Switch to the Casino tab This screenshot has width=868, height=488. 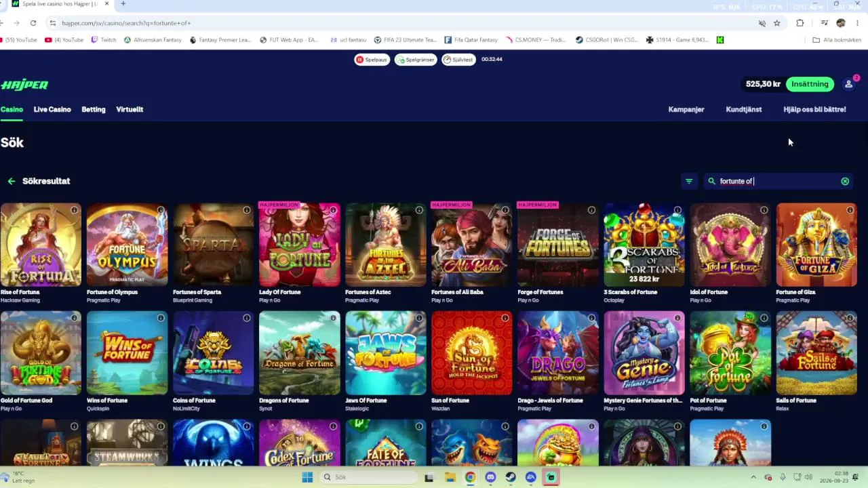click(x=12, y=109)
